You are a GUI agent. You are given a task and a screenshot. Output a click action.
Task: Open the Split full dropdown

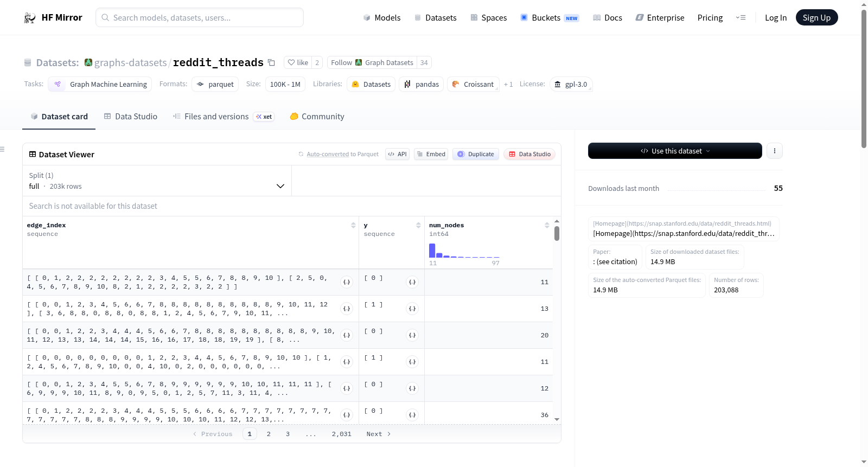[157, 181]
